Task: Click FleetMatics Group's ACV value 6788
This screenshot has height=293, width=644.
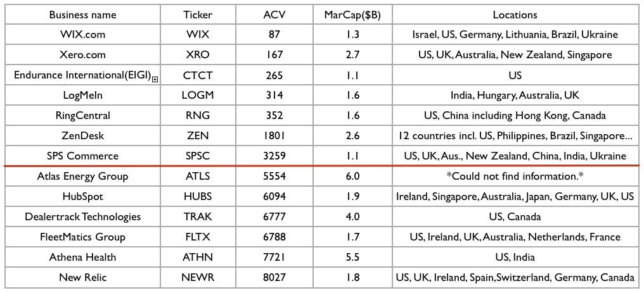Action: click(274, 237)
